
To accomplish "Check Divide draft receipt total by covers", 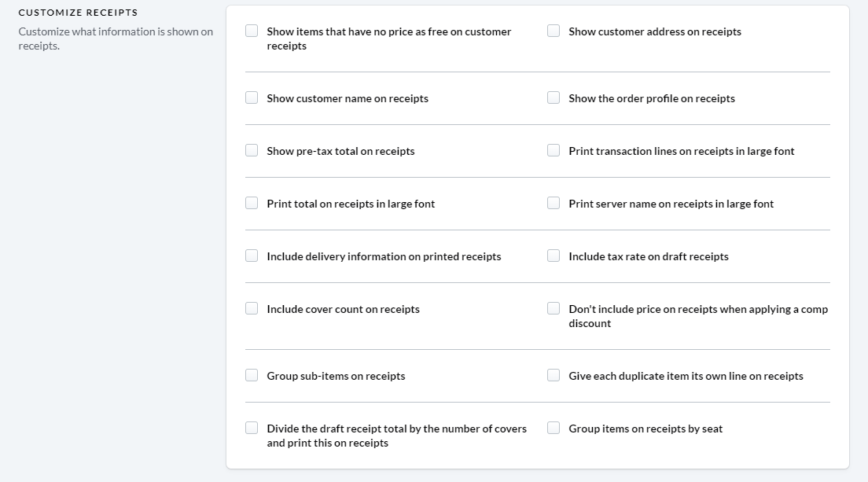I will [x=252, y=428].
